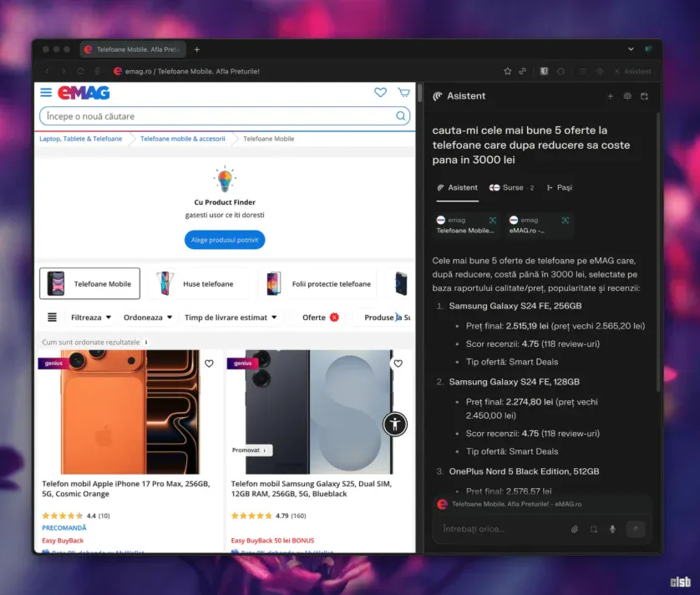
Task: Click the microphone icon in assistant input
Action: pyautogui.click(x=612, y=529)
